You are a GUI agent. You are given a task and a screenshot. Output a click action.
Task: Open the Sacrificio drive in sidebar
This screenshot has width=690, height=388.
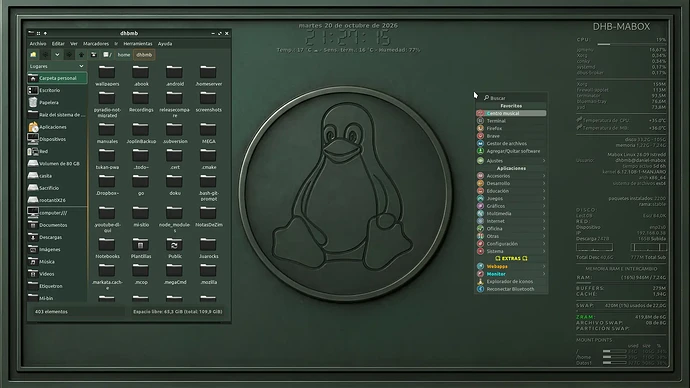(x=57, y=188)
